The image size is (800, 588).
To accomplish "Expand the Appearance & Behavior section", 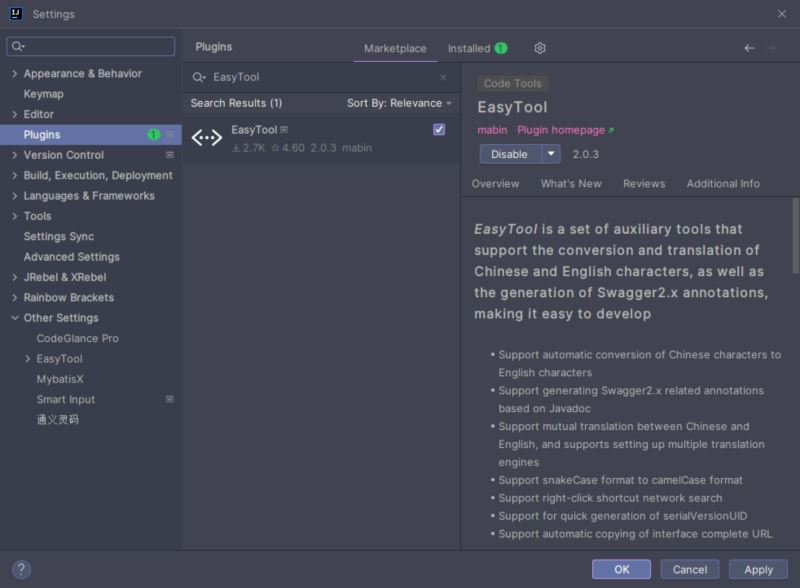I will pyautogui.click(x=14, y=74).
